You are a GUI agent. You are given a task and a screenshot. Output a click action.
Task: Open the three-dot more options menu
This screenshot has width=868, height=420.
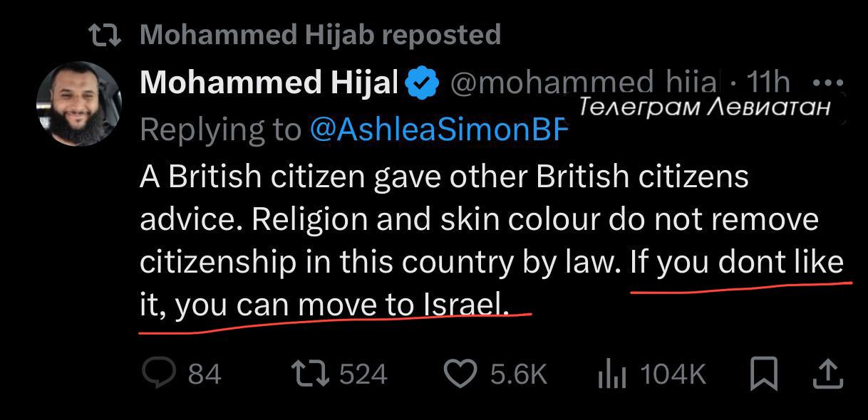tap(827, 81)
